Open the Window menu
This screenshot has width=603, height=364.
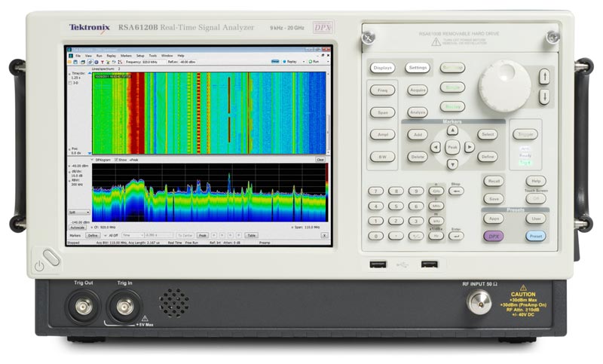[167, 56]
